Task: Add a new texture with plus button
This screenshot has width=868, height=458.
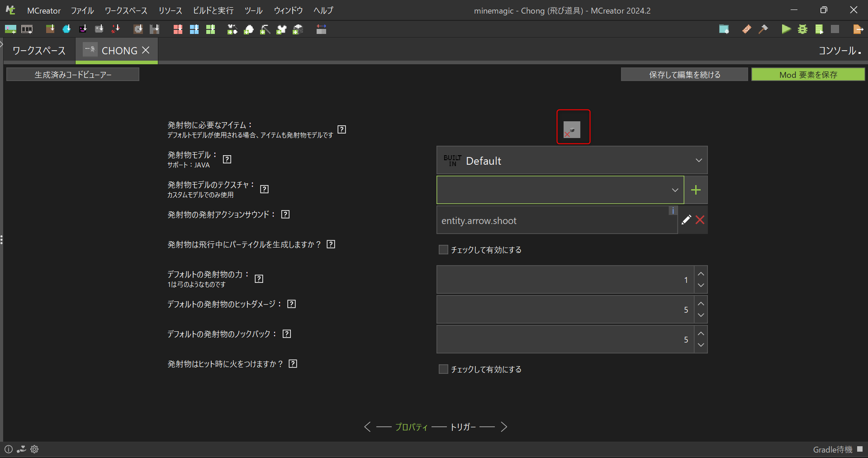Action: tap(696, 190)
